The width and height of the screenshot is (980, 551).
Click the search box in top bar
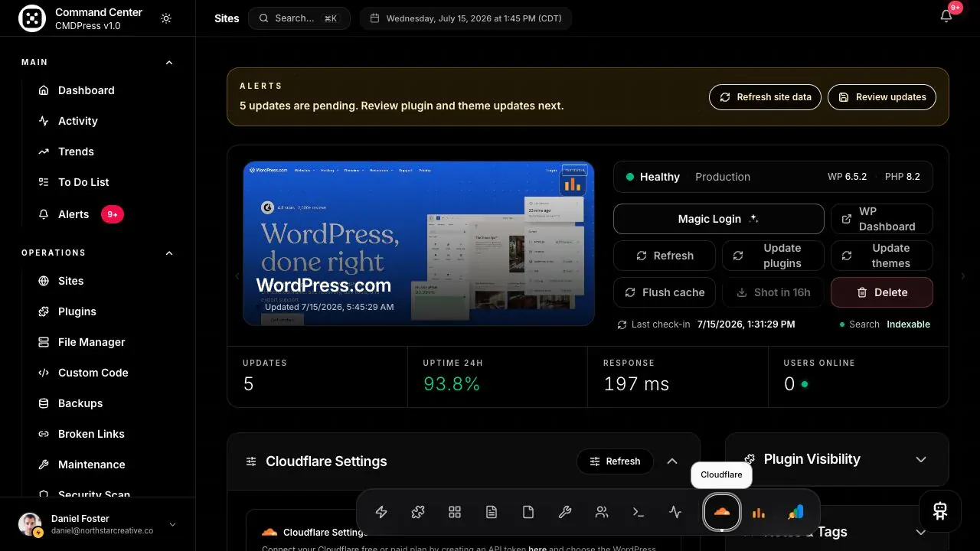pos(299,18)
